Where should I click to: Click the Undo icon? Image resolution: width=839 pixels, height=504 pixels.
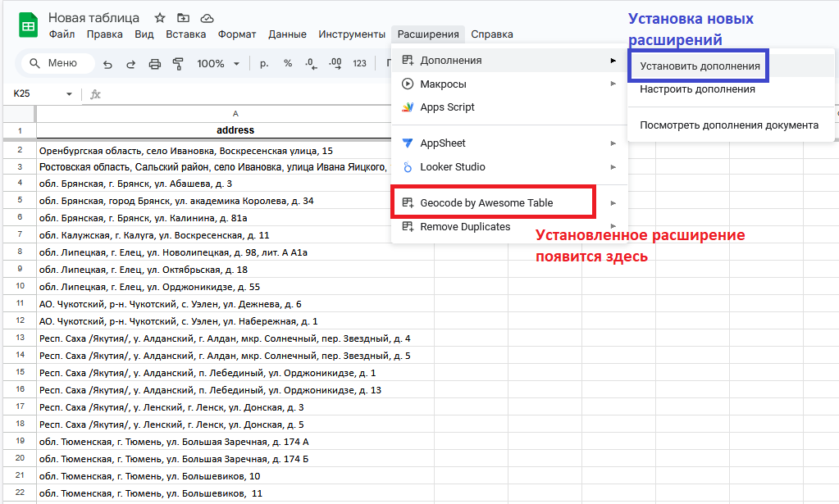(x=107, y=62)
